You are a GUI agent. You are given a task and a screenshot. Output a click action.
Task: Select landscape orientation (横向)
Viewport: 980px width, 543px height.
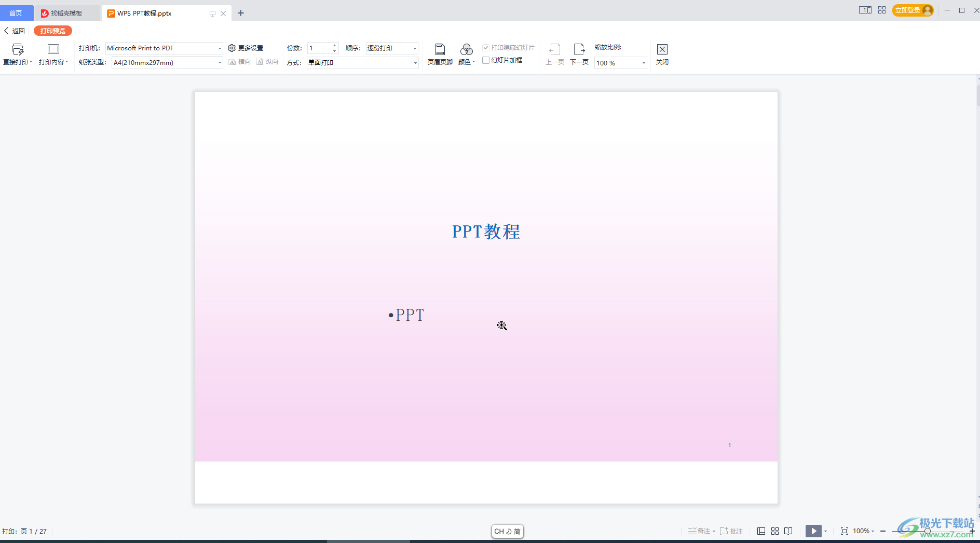[240, 62]
